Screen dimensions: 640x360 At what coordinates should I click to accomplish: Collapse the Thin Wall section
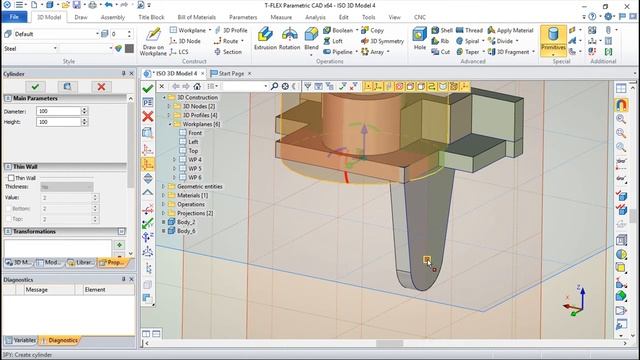pos(8,167)
